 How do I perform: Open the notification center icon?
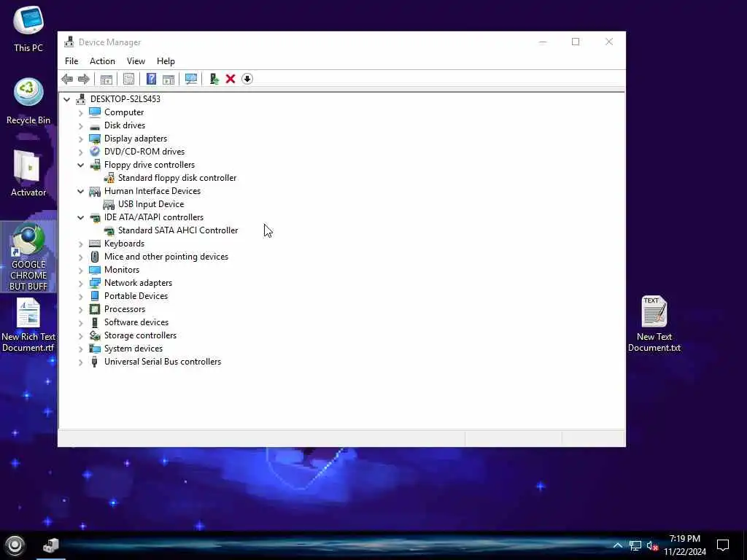click(x=723, y=545)
